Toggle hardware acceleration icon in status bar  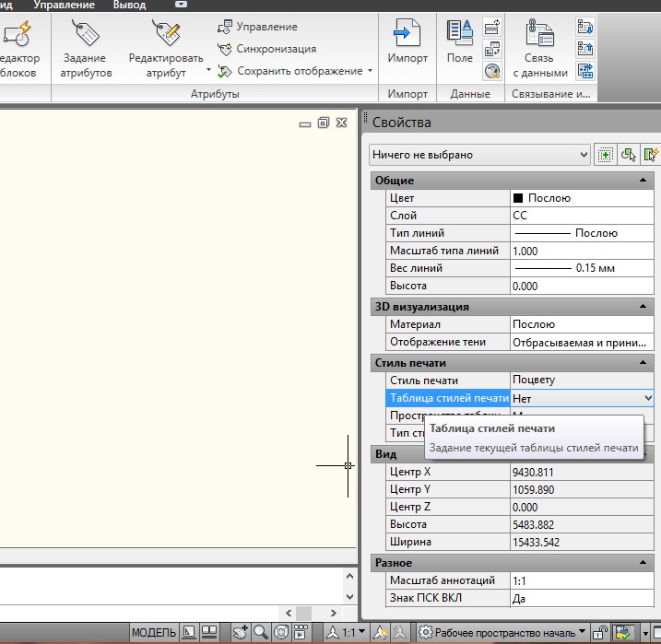(x=623, y=632)
